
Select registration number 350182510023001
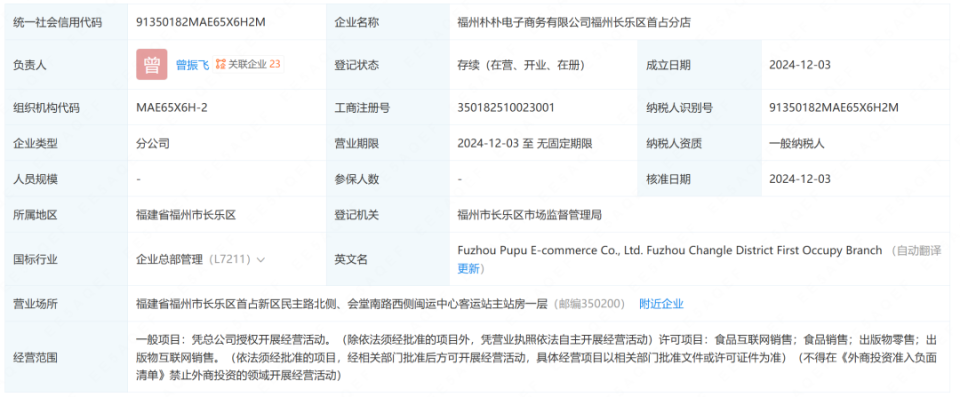506,108
